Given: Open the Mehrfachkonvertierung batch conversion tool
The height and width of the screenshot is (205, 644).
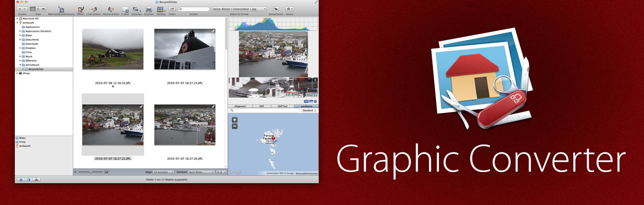Looking at the screenshot, I should [61, 9].
